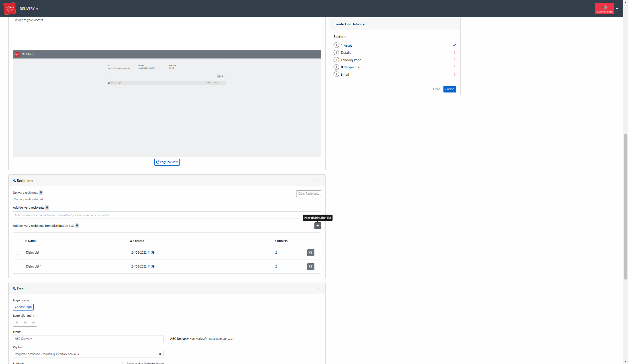Click the Silver Trak Digital account logo
Screen dimensions: 628x364
point(604,9)
